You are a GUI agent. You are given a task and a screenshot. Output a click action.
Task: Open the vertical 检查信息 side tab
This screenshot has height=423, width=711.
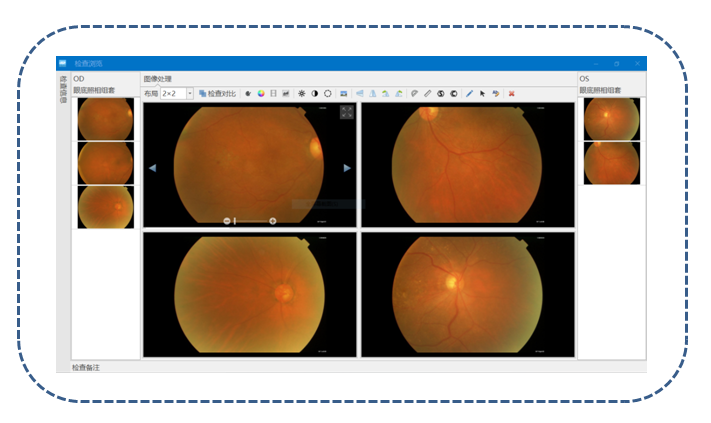(x=63, y=89)
